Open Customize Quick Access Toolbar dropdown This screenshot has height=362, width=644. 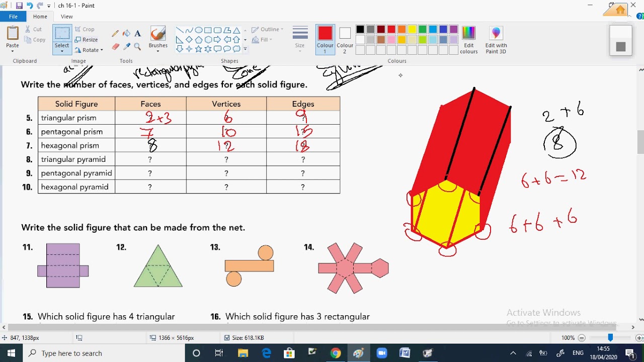point(49,6)
